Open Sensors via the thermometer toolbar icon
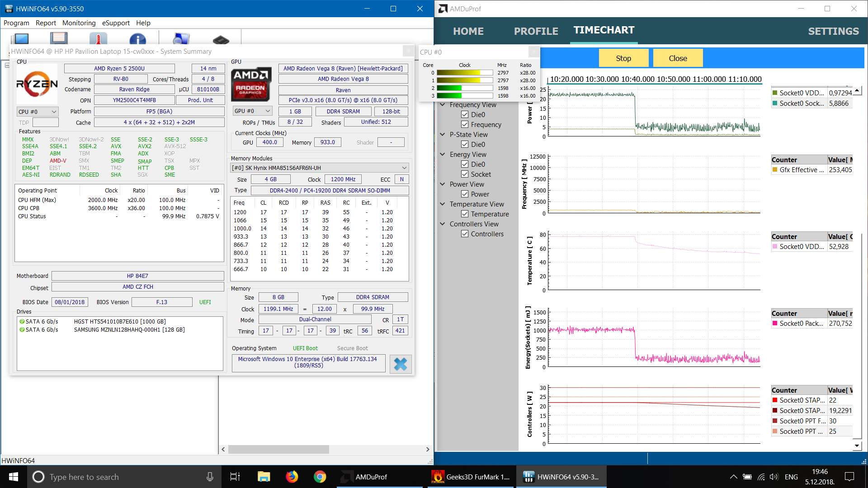The height and width of the screenshot is (488, 868). 98,38
